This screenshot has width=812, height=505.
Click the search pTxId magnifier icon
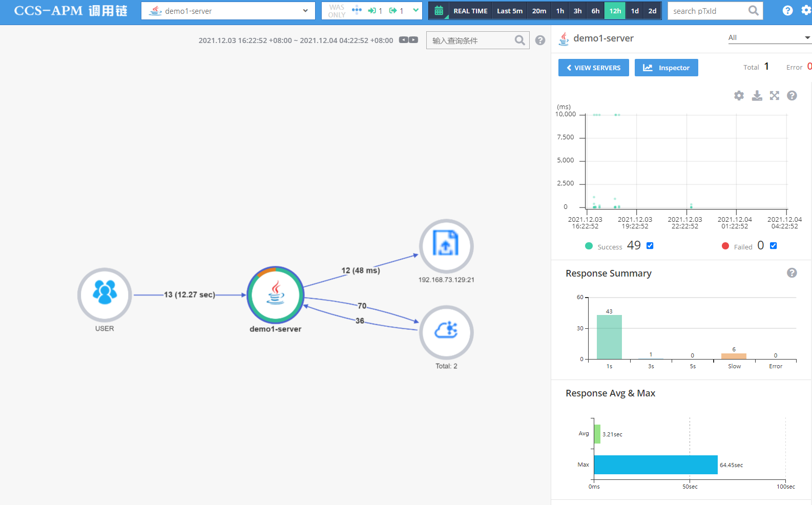point(753,11)
